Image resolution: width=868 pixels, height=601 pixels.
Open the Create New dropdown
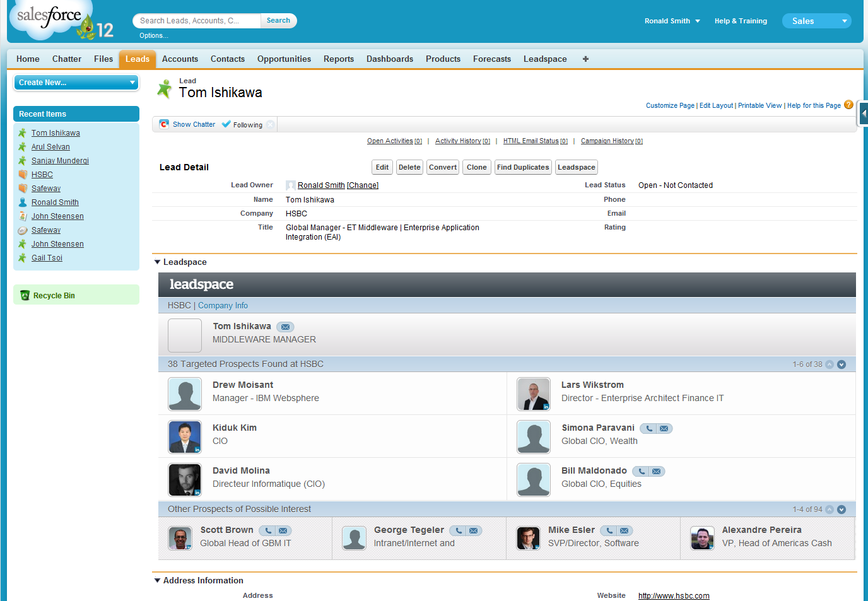pyautogui.click(x=76, y=83)
